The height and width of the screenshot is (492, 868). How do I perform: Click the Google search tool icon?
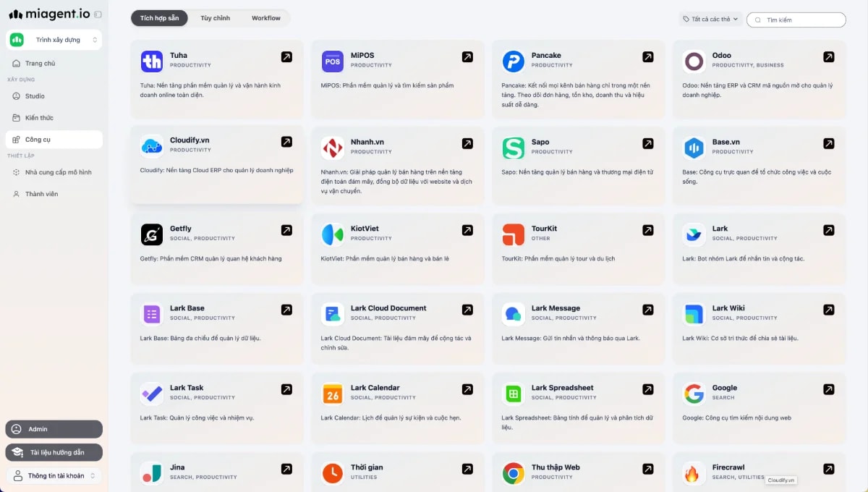tap(694, 394)
